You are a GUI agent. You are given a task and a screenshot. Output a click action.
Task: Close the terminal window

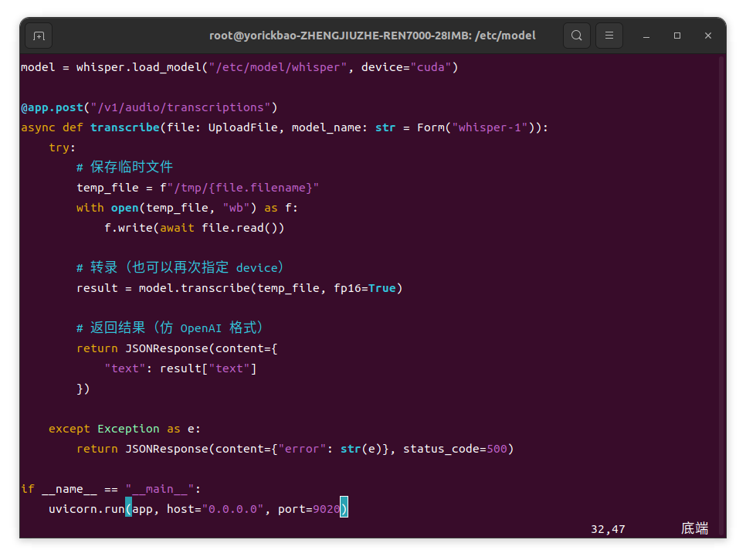tap(708, 36)
